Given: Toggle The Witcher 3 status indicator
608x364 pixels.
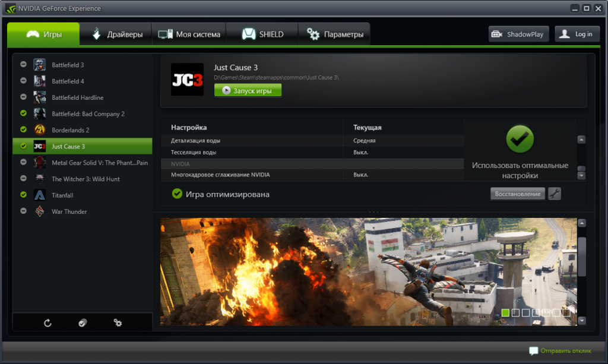Looking at the screenshot, I should [x=23, y=178].
